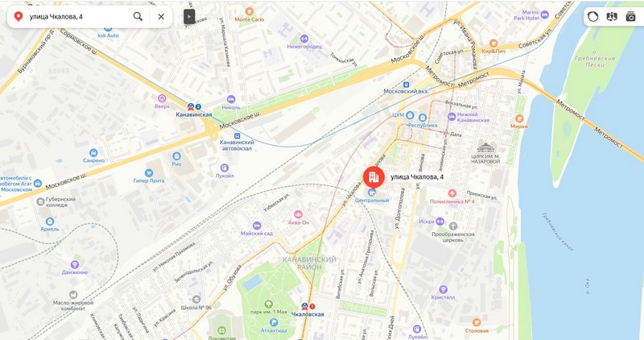Select the Чкаловская metro station icon

pyautogui.click(x=305, y=307)
